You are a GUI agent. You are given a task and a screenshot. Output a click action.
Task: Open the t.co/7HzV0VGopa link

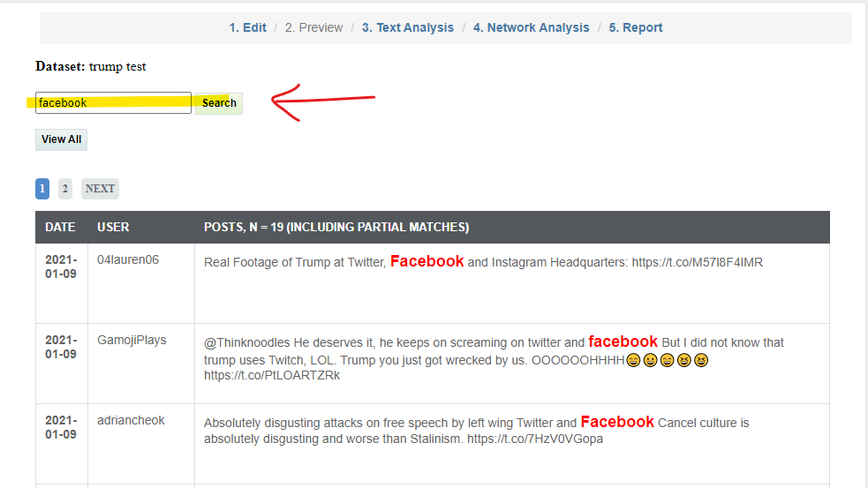(x=534, y=439)
